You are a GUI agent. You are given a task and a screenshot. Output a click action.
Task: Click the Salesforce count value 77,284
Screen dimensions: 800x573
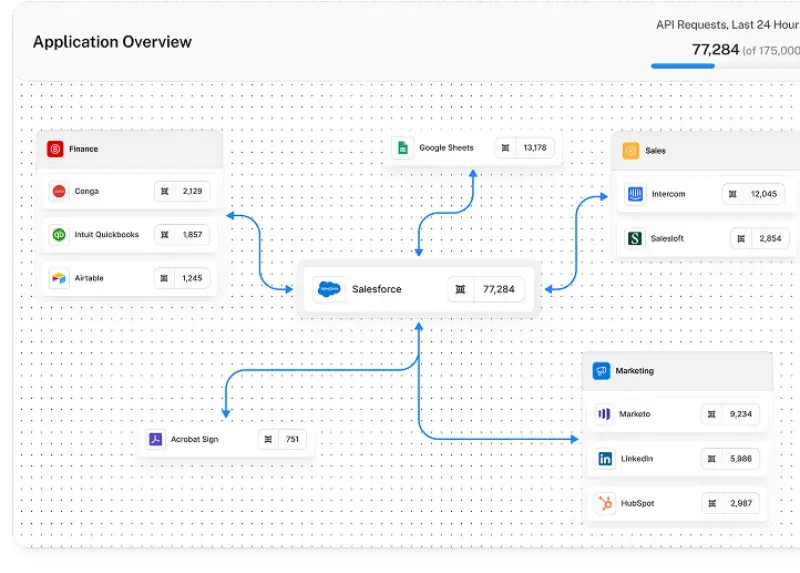tap(499, 289)
